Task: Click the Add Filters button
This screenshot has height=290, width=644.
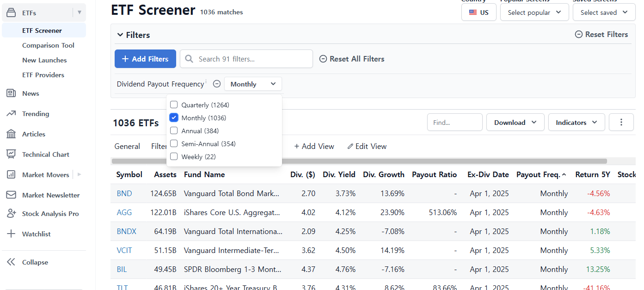Action: [x=145, y=59]
